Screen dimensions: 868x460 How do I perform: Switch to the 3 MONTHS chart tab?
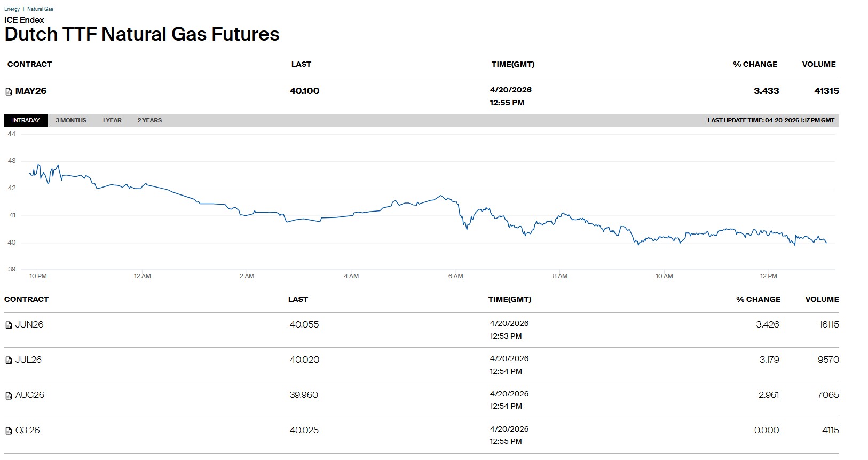click(x=70, y=120)
